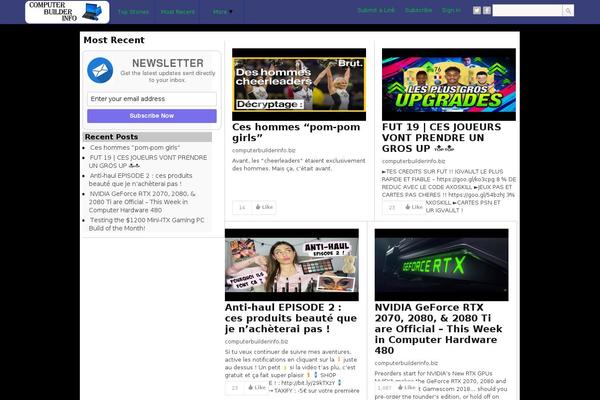The image size is (600, 400).
Task: Click the 1,087 like count on NVIDIA post
Action: pos(385,388)
